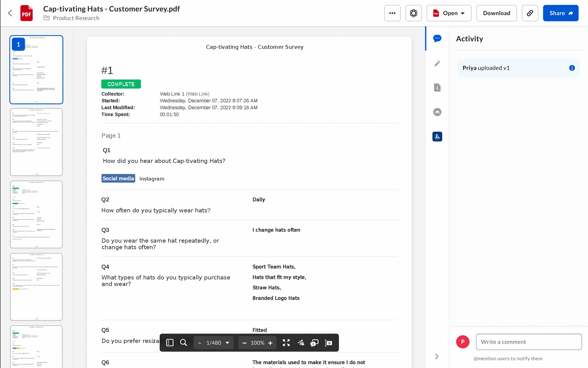Enter fullscreen mode
588x368 pixels.
pyautogui.click(x=286, y=343)
